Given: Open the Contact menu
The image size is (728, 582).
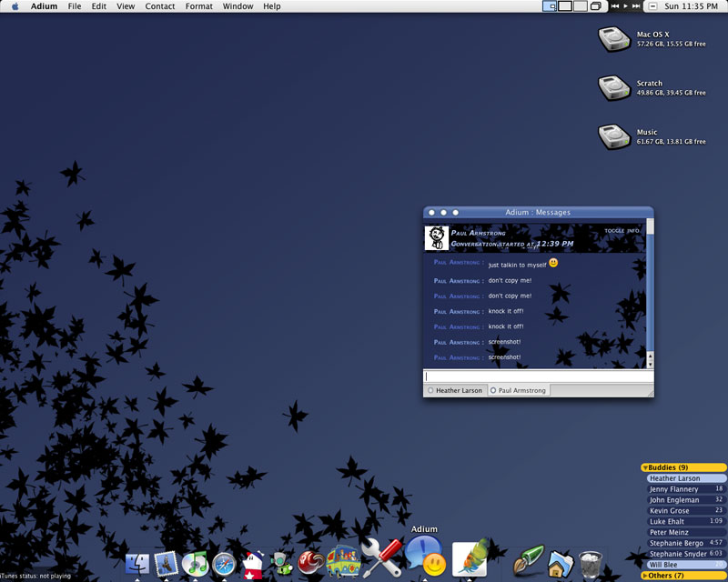Looking at the screenshot, I should click(x=160, y=6).
